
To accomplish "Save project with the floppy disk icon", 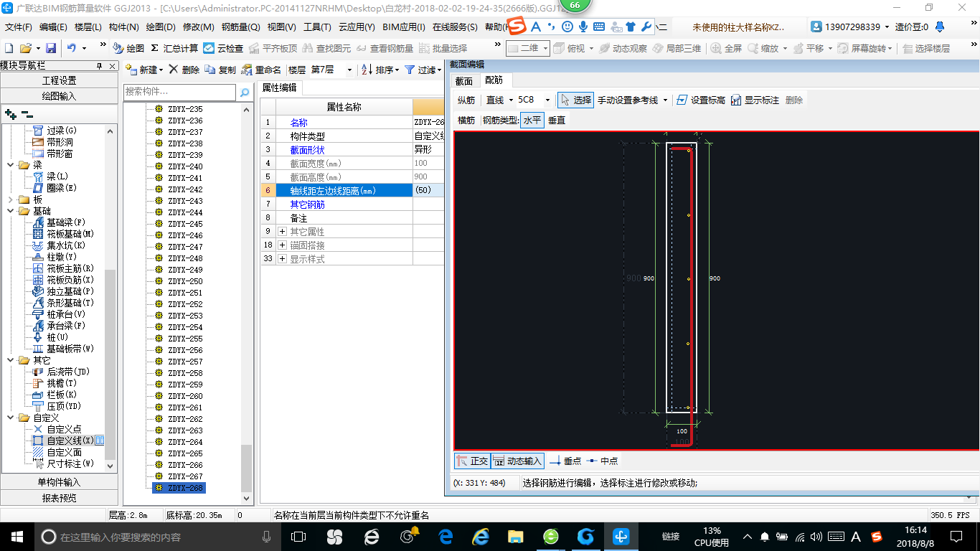I will click(x=51, y=48).
